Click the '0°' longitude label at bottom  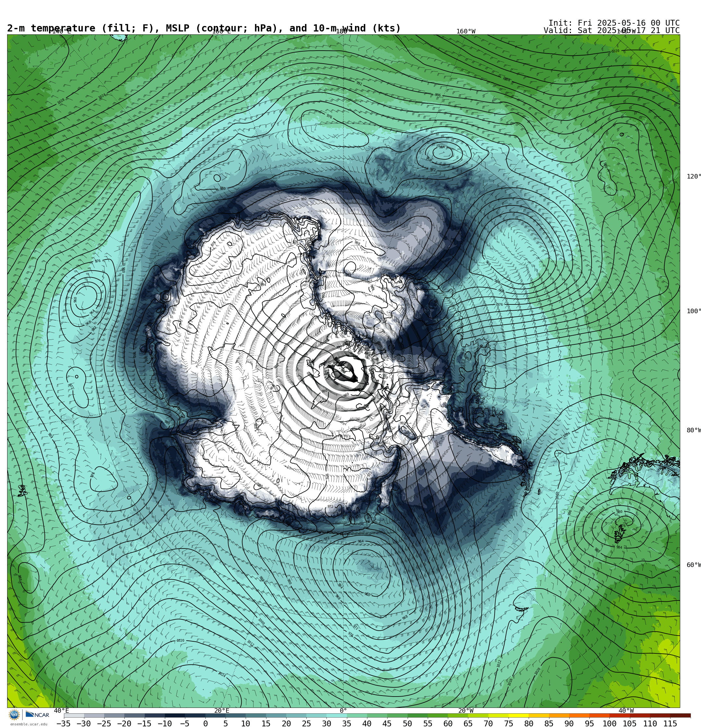click(x=343, y=711)
